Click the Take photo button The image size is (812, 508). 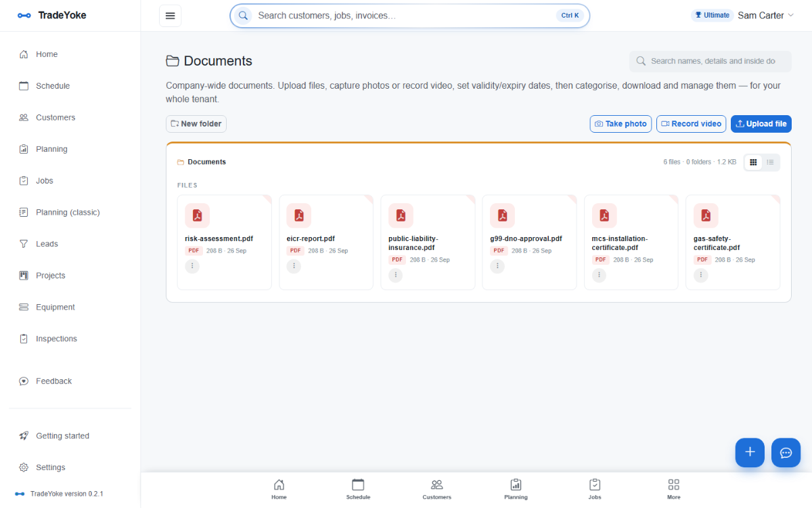click(x=621, y=124)
